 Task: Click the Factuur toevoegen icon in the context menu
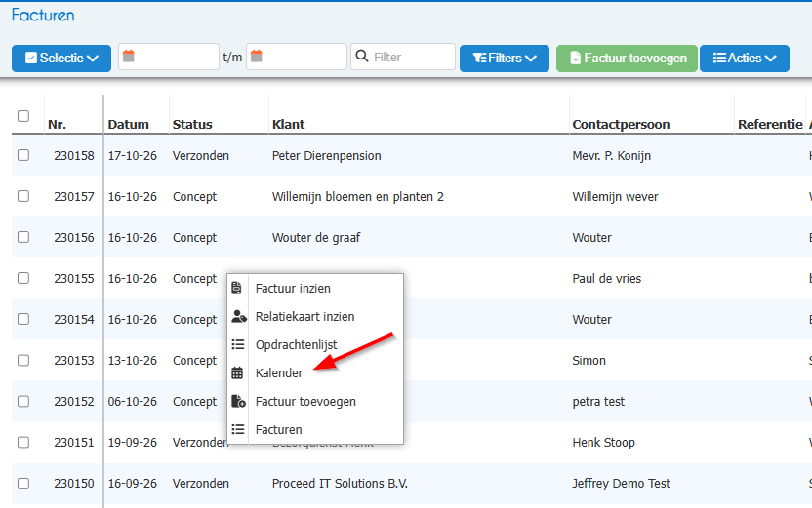(x=238, y=401)
